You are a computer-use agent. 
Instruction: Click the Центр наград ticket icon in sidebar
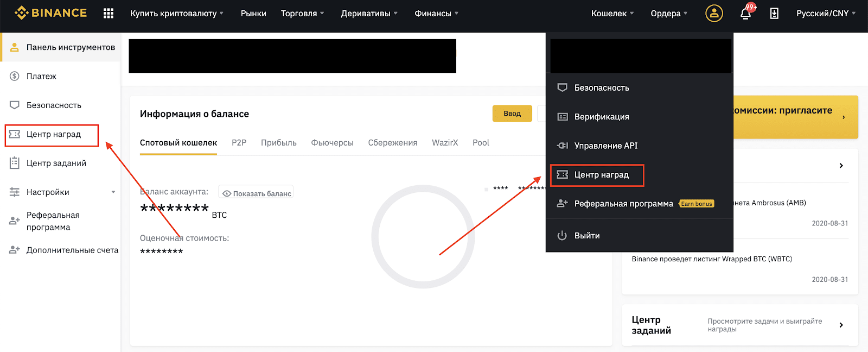tap(15, 134)
